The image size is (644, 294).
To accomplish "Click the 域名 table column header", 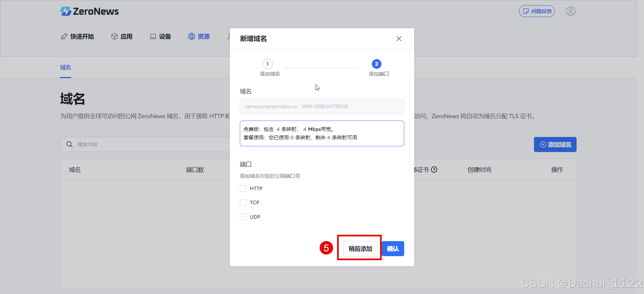I will 75,170.
